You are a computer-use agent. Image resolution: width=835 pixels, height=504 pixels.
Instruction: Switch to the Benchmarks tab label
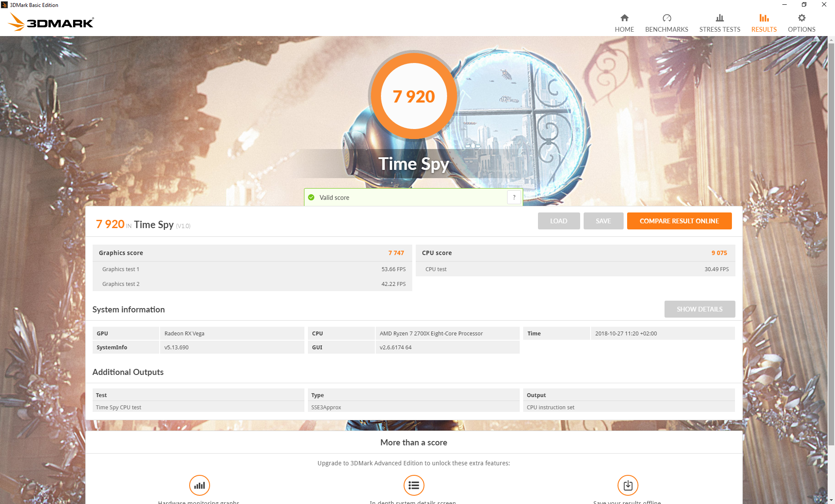666,30
